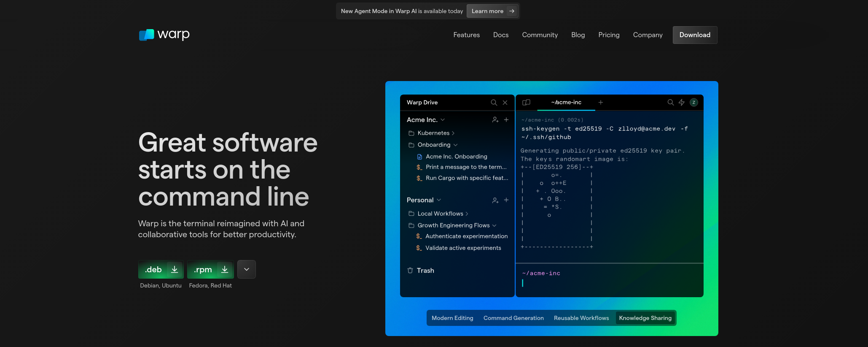Go to the Blog
The image size is (868, 347).
578,35
